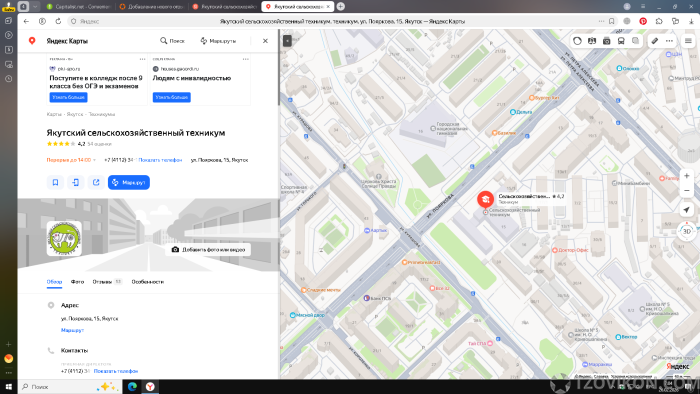Viewport: 700px width, 394px height.
Task: Click the Якутск breadcrumb link
Action: [x=75, y=114]
